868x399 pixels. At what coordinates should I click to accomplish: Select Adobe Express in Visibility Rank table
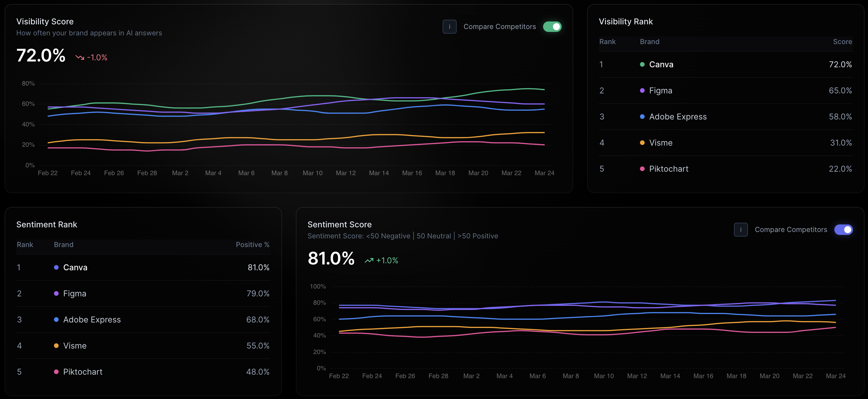(x=677, y=117)
